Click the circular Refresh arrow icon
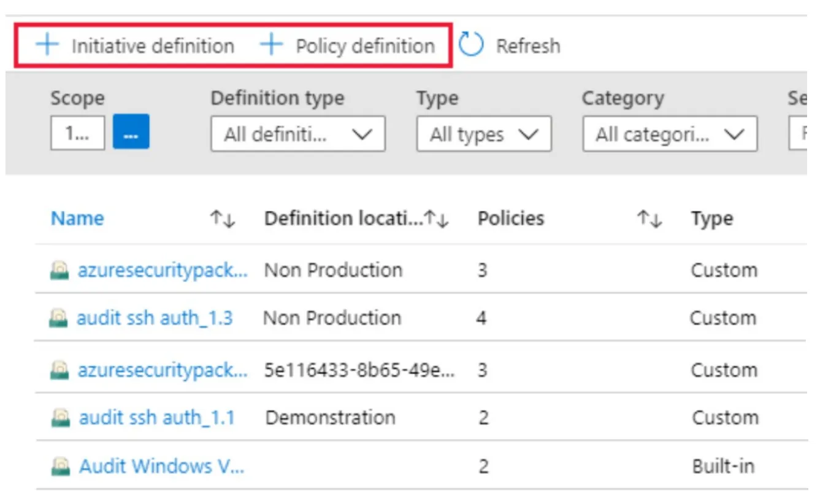 [x=472, y=45]
